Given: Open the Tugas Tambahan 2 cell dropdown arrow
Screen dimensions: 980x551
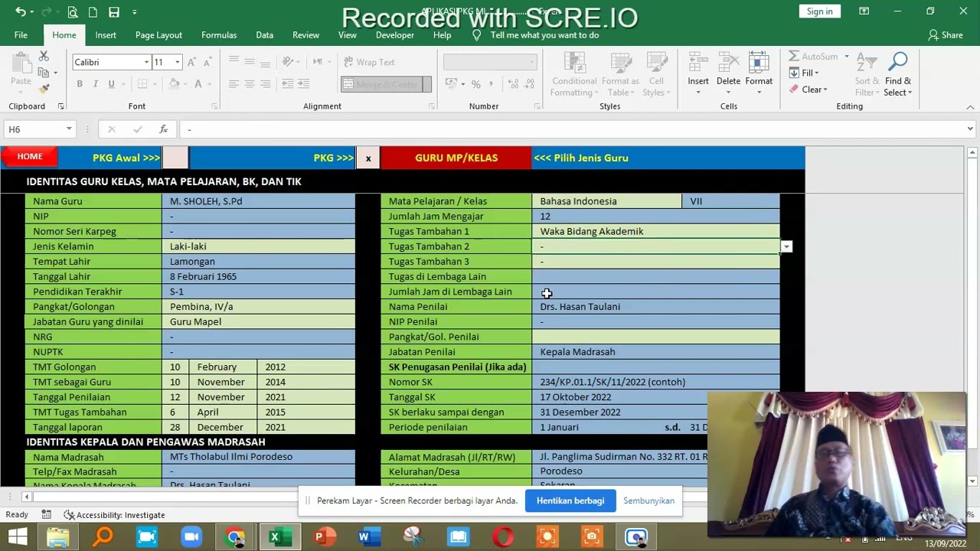Looking at the screenshot, I should [786, 246].
